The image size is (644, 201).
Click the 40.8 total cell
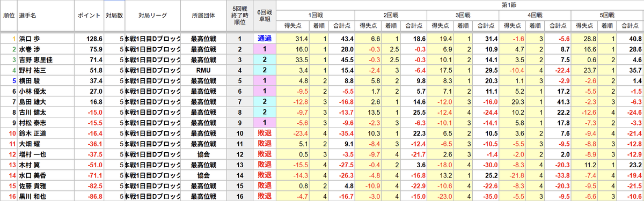(x=630, y=39)
